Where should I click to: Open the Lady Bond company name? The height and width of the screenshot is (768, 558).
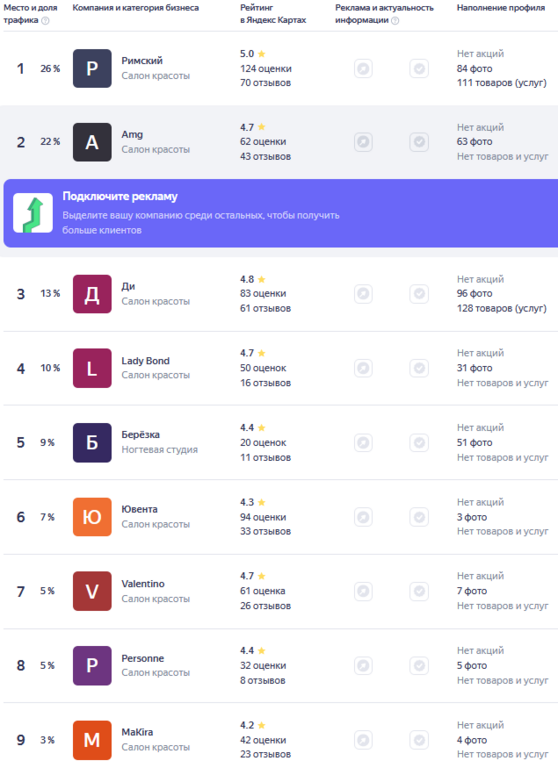pyautogui.click(x=146, y=361)
